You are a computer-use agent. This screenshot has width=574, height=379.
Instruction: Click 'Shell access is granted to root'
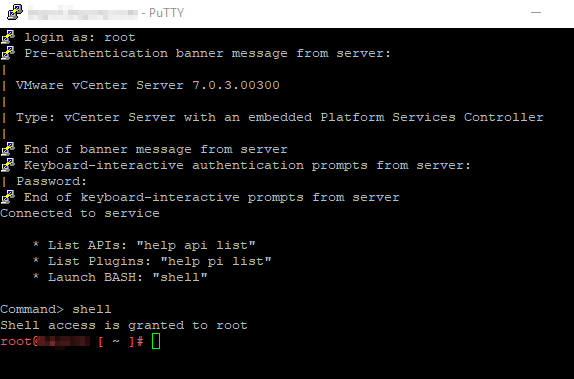124,325
